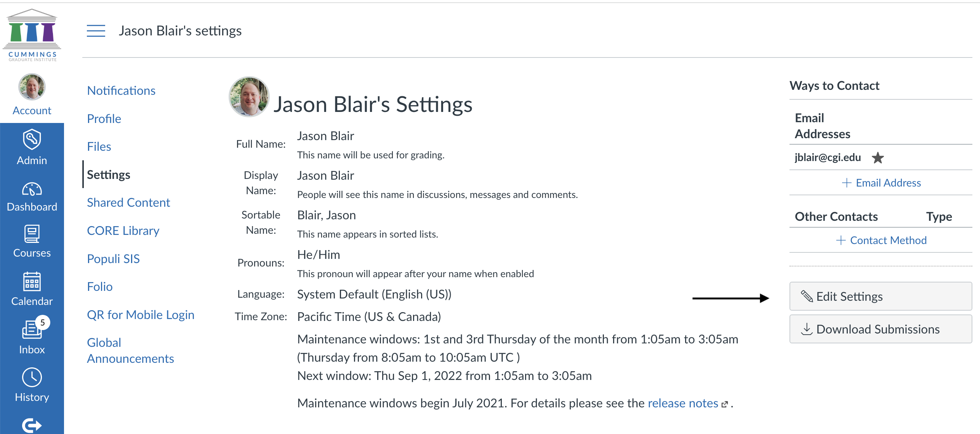Add a new Email Address
Screen dimensions: 980x434
coord(881,183)
